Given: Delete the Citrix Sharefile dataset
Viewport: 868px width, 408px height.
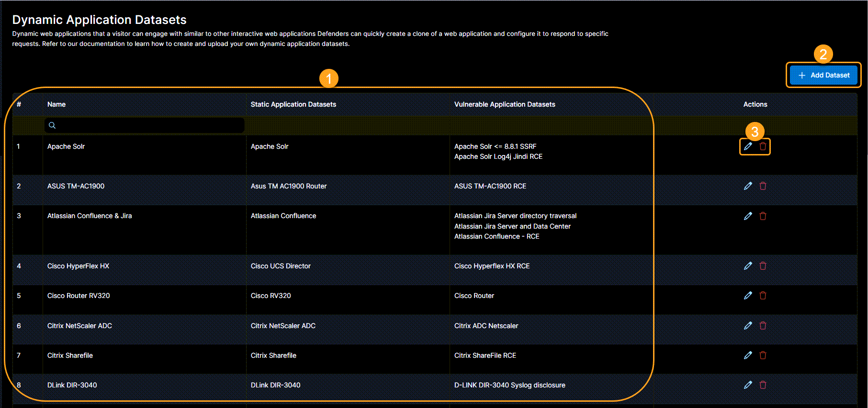Looking at the screenshot, I should [763, 355].
